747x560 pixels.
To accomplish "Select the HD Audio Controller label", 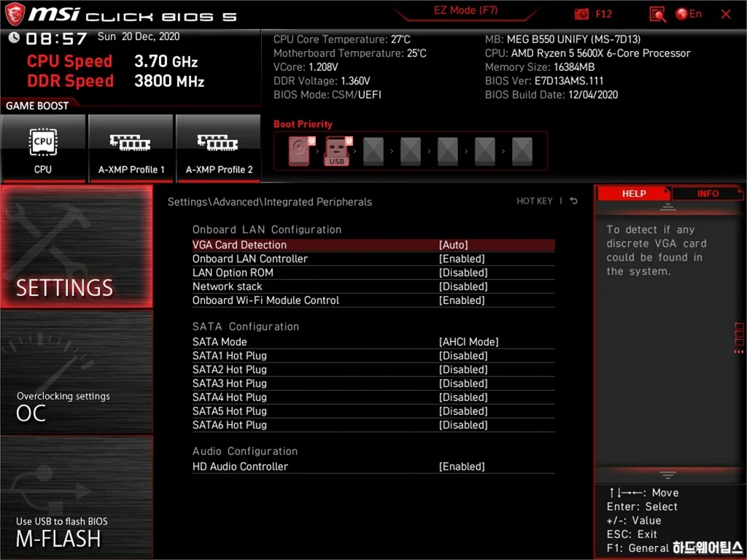I will (x=240, y=466).
